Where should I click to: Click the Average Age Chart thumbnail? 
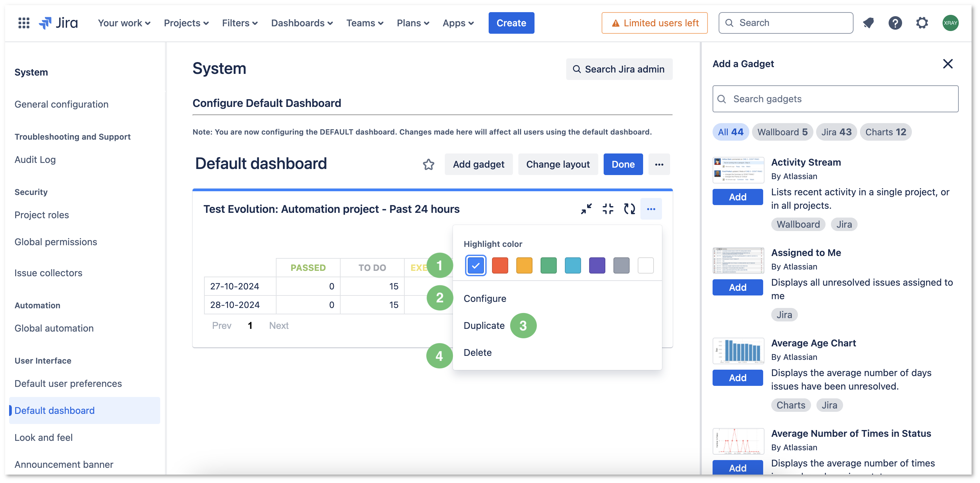coord(738,351)
